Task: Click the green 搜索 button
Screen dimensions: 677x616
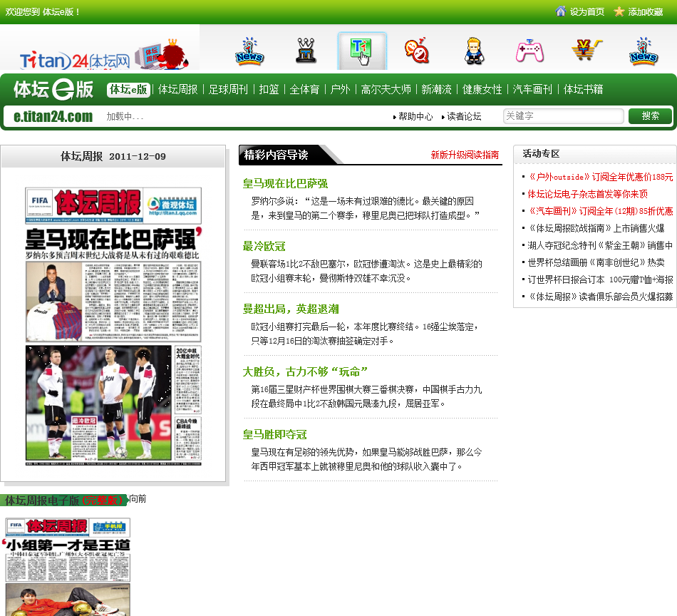Action: (650, 115)
